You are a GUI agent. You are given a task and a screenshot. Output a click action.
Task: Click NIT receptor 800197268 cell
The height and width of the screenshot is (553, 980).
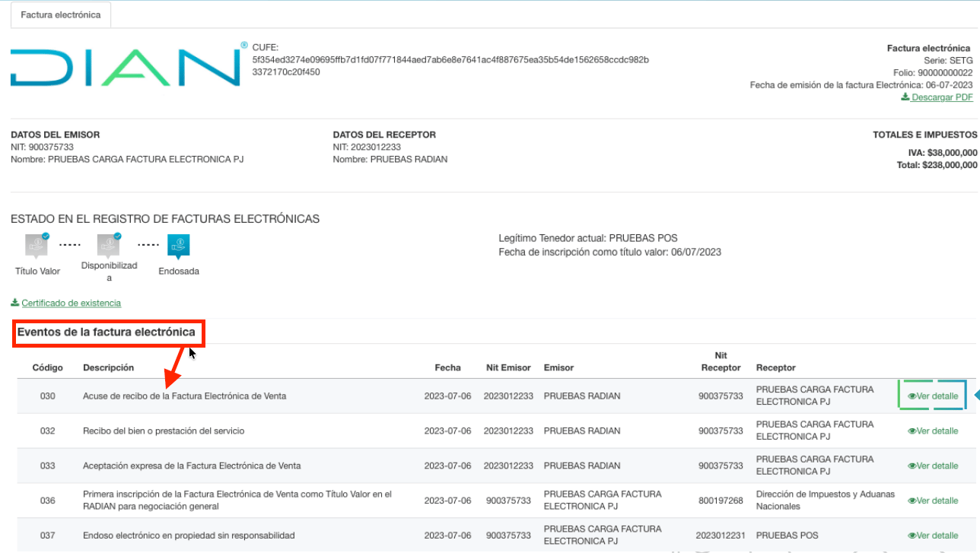721,501
